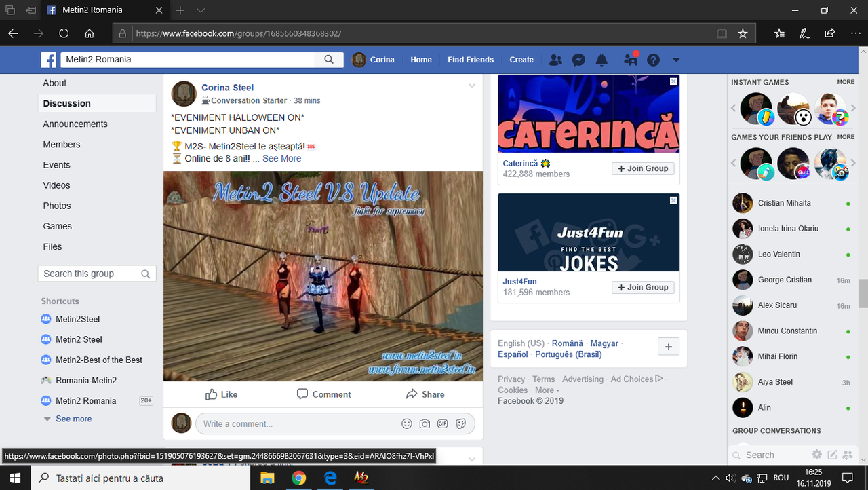Viewport: 868px width, 490px height.
Task: Attach photo using camera icon in comment box
Action: click(x=425, y=423)
